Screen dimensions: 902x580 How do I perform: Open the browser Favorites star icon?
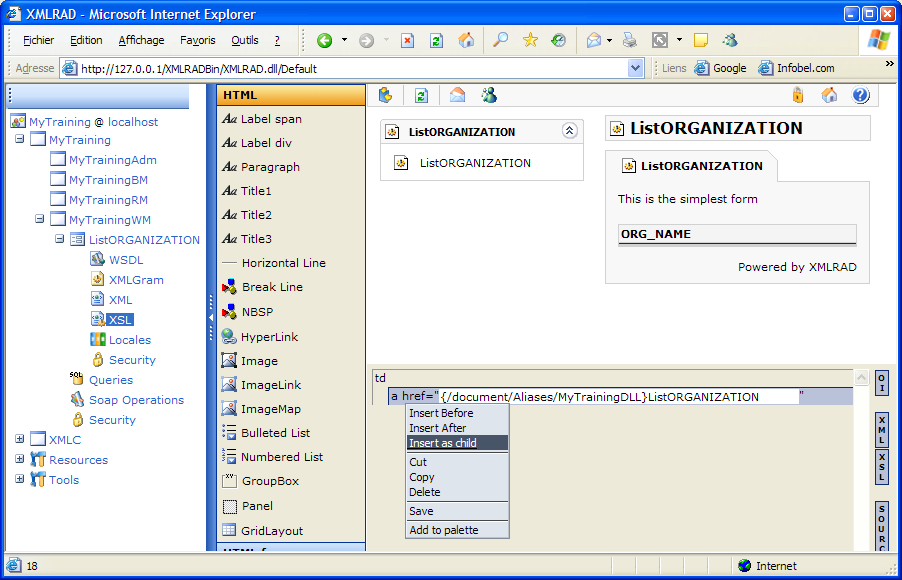[530, 41]
